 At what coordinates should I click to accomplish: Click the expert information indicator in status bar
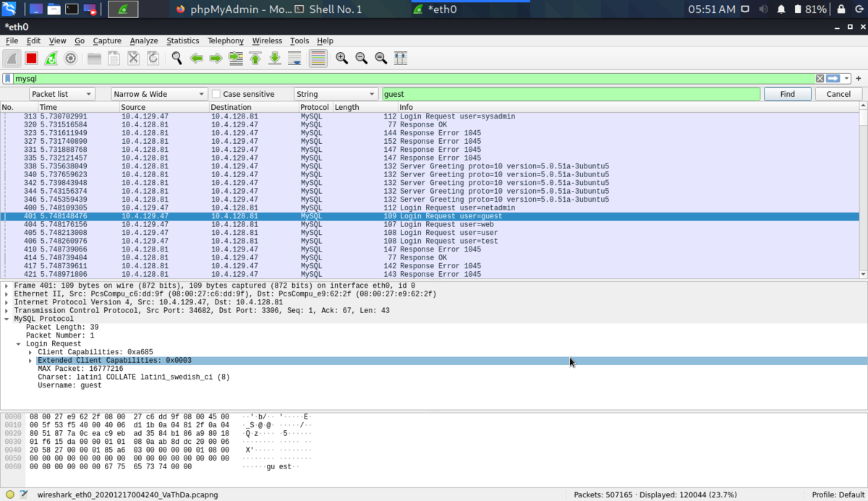click(x=10, y=494)
